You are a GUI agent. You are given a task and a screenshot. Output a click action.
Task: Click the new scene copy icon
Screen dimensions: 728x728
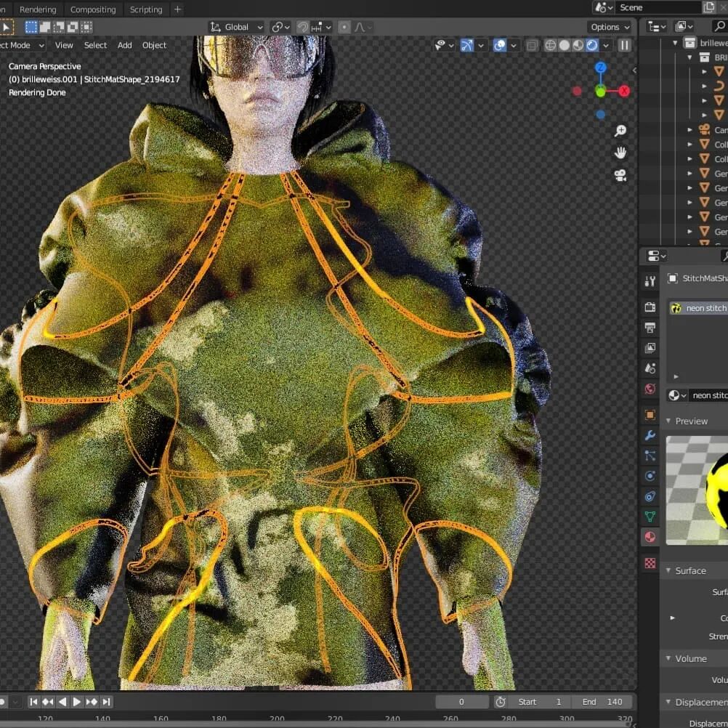click(708, 7)
